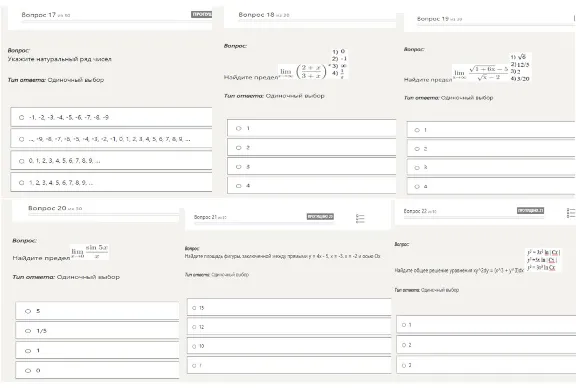Select the answer '1, 2, 3, 4, 5, 6, 7, 8, 9, ...'

111,183
